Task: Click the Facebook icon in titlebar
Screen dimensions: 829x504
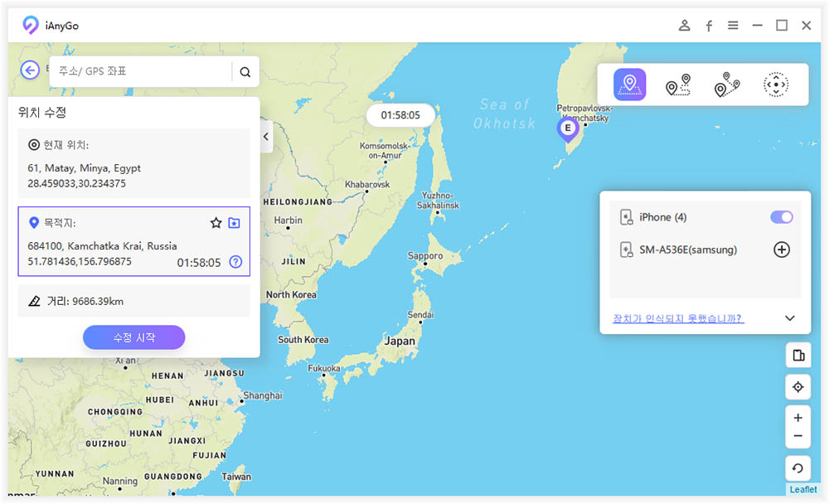Action: tap(709, 25)
